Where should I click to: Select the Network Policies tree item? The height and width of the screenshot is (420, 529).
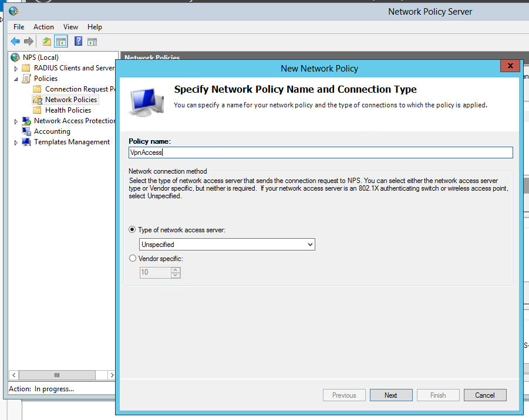(x=71, y=100)
